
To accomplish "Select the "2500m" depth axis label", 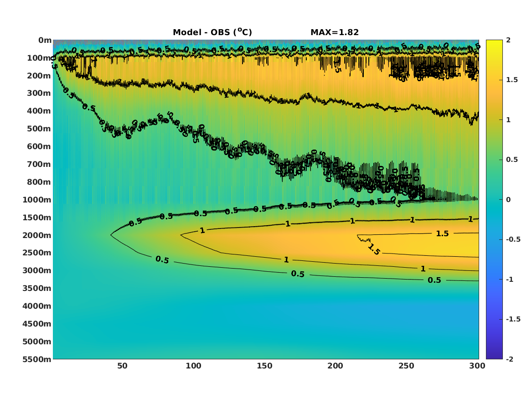I will tap(37, 253).
